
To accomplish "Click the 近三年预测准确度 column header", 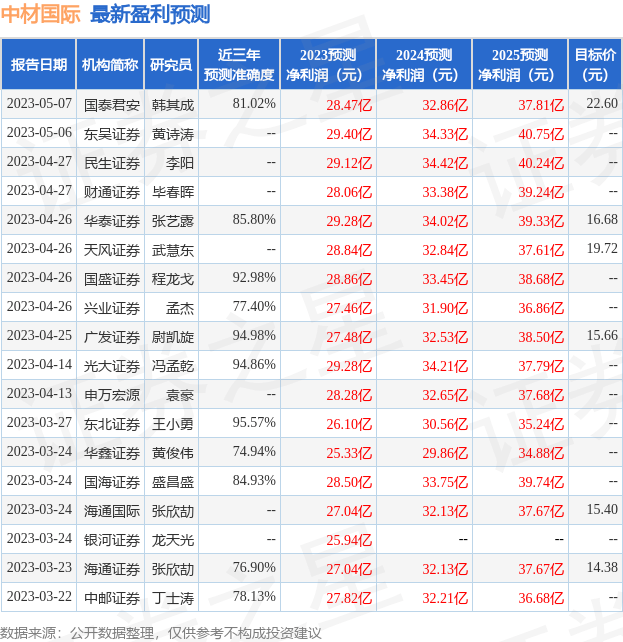I will [x=239, y=64].
